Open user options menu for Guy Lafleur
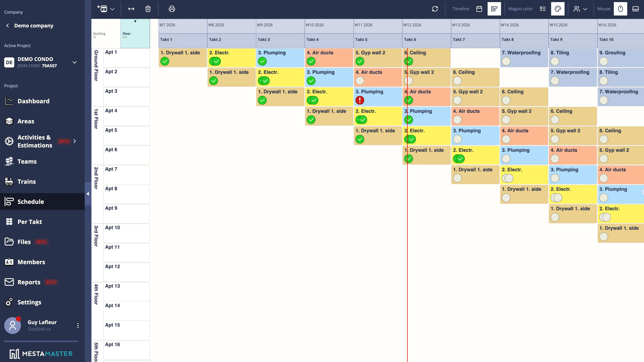This screenshot has height=362, width=644. pyautogui.click(x=78, y=326)
